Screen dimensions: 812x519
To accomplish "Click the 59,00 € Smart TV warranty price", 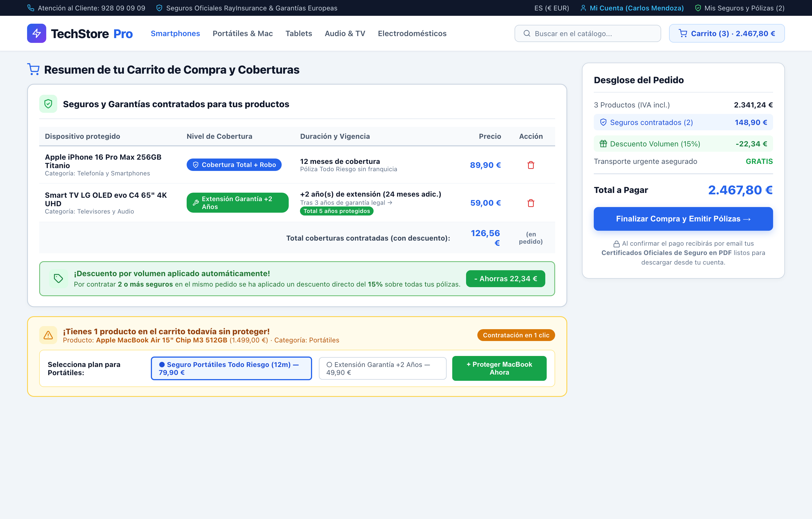I will (485, 203).
